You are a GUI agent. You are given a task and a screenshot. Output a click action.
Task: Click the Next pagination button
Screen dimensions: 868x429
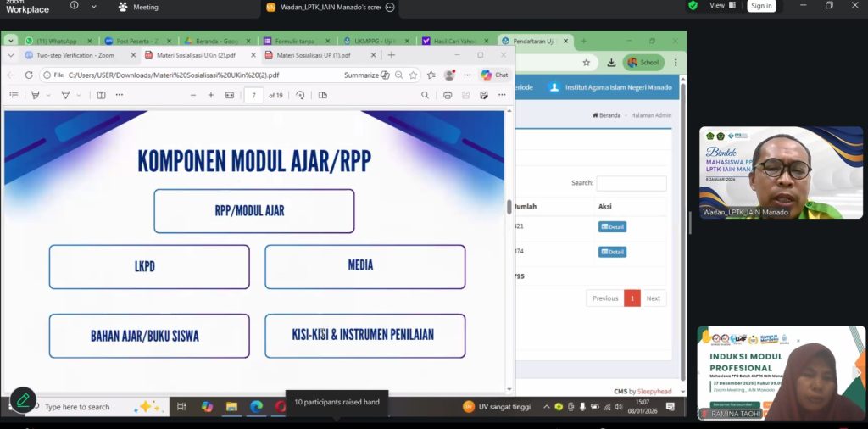[x=653, y=298]
